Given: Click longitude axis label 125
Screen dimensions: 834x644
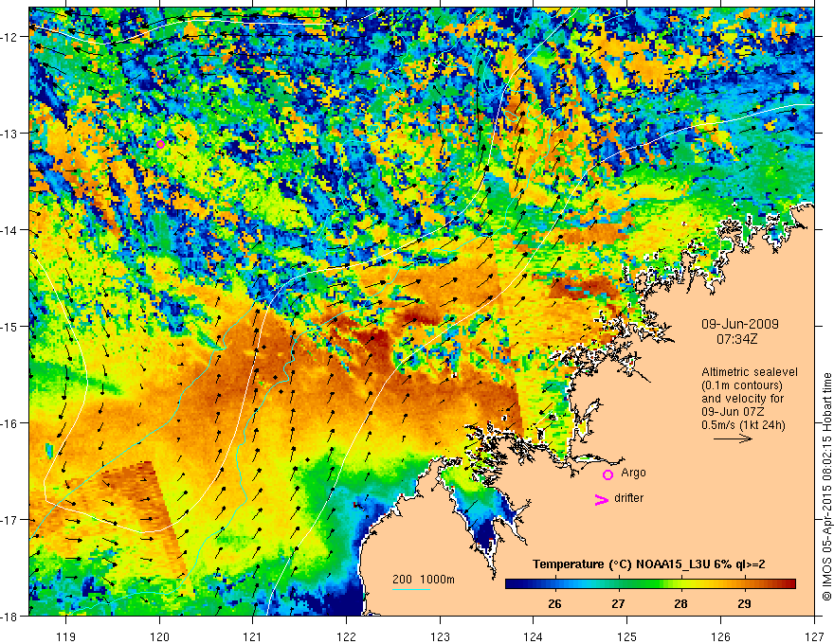Looking at the screenshot, I should pyautogui.click(x=626, y=636).
